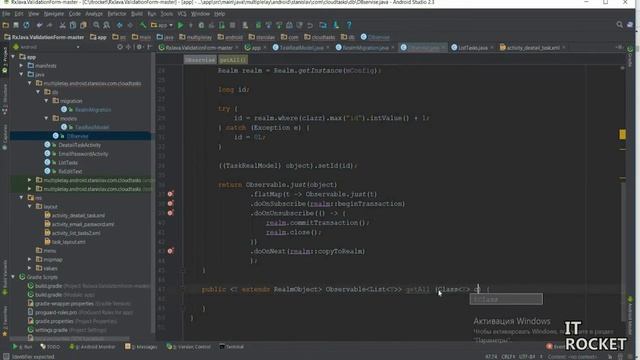
Task: Collapse the Gradle Scripts node
Action: coord(13,277)
